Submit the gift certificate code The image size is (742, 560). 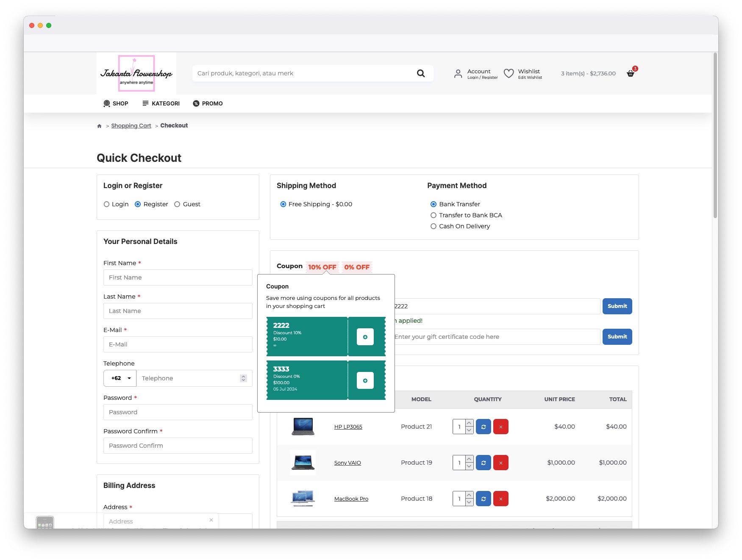point(617,337)
